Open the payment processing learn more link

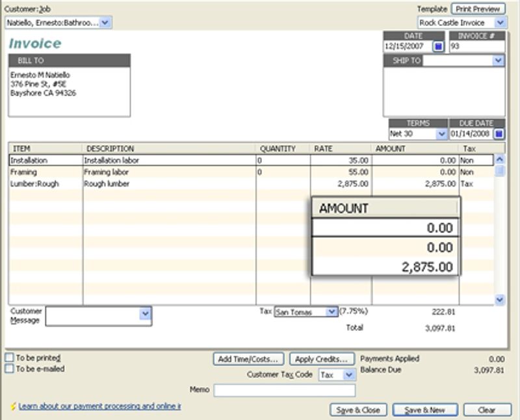point(99,406)
